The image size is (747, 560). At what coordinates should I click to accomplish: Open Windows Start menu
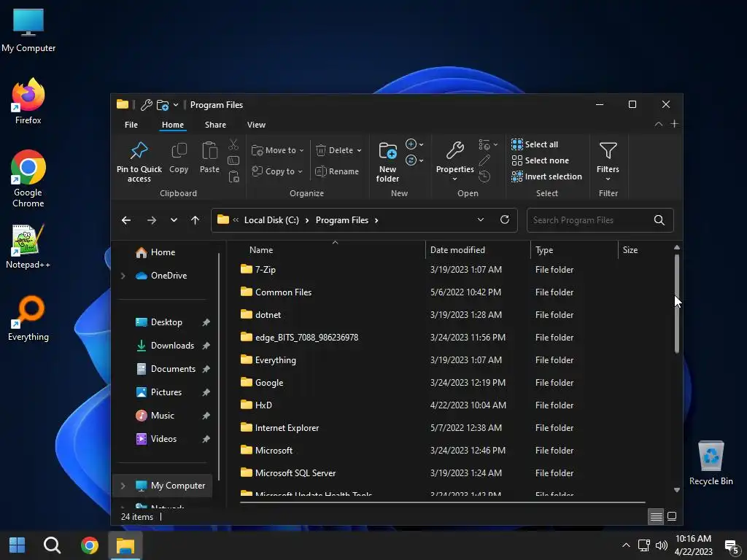(x=18, y=545)
